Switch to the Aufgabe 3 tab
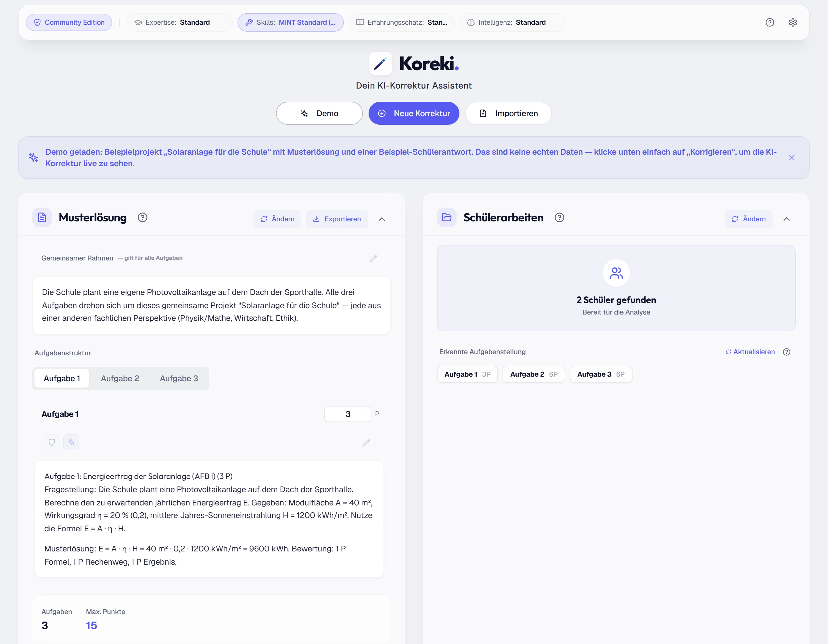This screenshot has width=828, height=644. (179, 379)
